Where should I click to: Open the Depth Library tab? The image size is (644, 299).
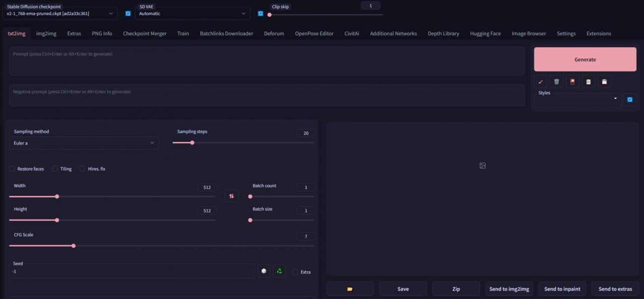point(443,33)
